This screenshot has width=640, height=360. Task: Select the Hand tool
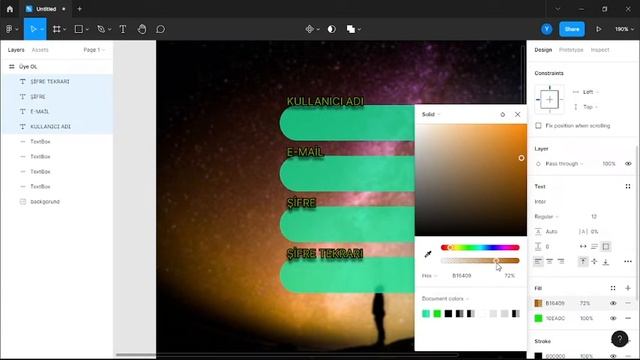click(142, 29)
